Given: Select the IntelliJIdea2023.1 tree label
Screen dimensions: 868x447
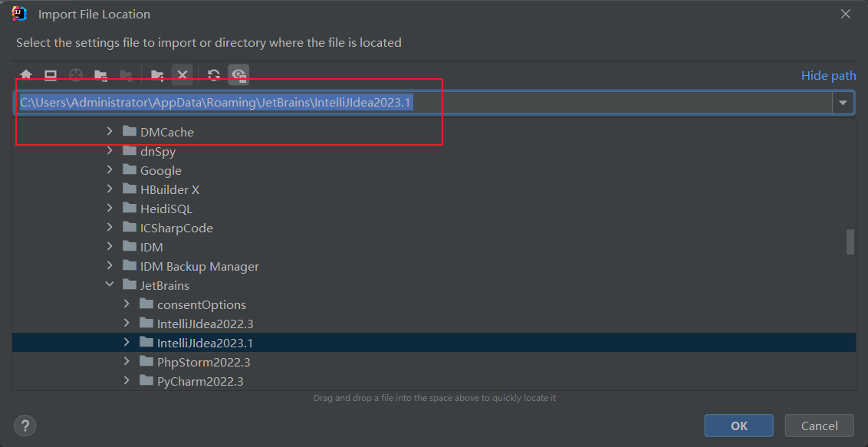Looking at the screenshot, I should [205, 343].
